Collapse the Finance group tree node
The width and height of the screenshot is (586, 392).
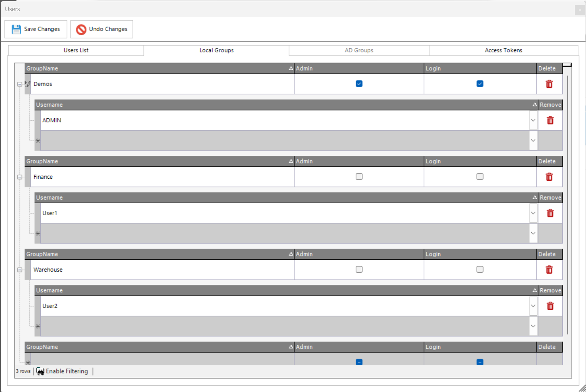20,177
